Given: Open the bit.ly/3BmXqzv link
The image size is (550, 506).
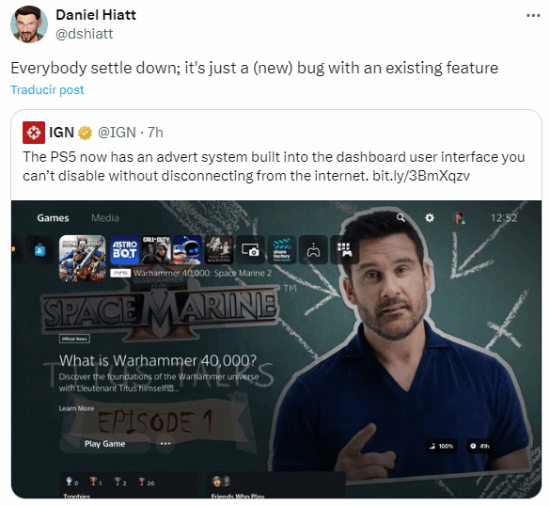Looking at the screenshot, I should [421, 176].
